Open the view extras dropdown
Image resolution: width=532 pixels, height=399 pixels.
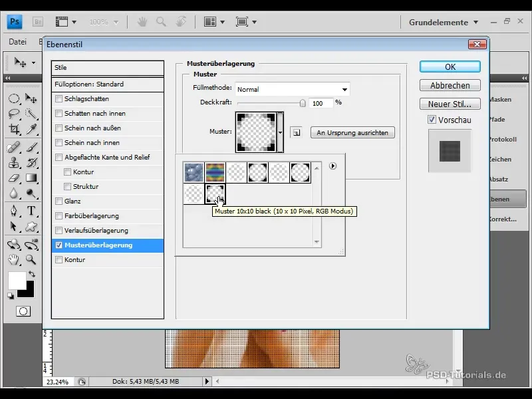66,22
